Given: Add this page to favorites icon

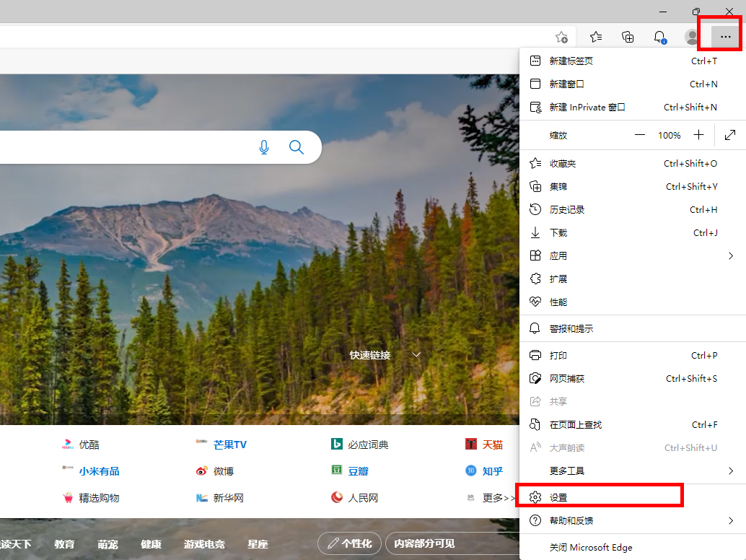Looking at the screenshot, I should click(x=561, y=37).
